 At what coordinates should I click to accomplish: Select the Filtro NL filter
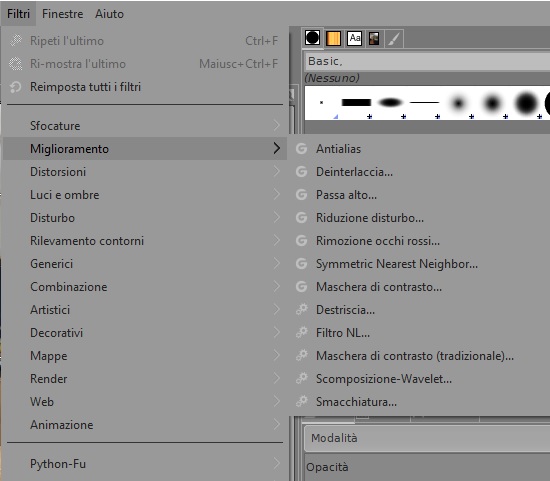(x=420, y=333)
